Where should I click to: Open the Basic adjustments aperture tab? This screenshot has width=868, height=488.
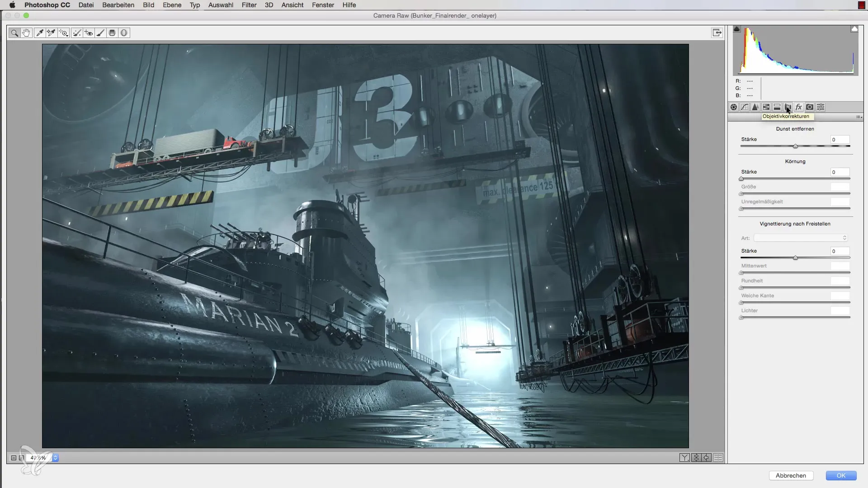734,107
